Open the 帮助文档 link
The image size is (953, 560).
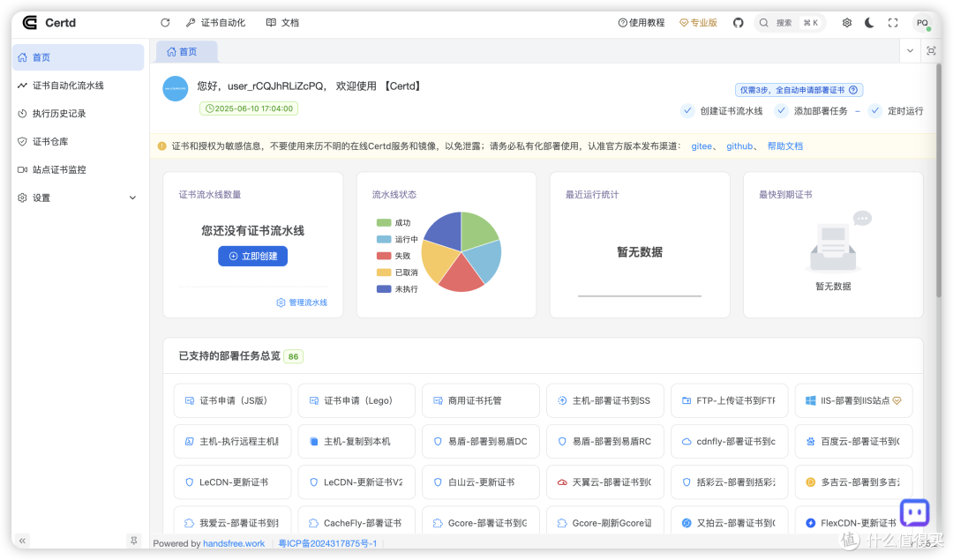click(784, 146)
